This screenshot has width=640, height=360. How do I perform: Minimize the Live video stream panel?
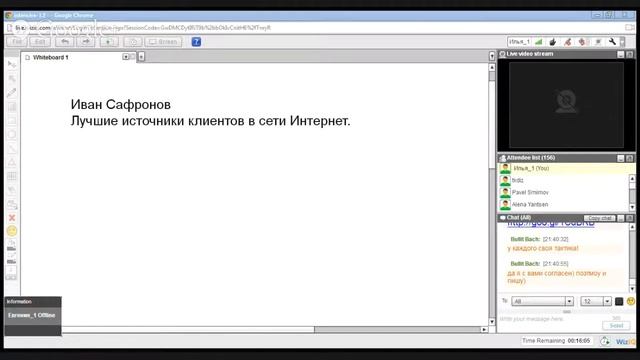(x=621, y=54)
